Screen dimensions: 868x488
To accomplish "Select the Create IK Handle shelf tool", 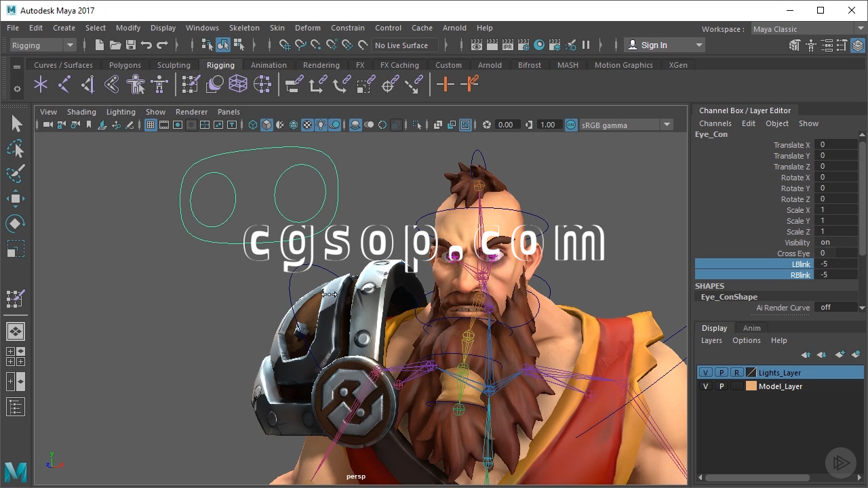I will 88,84.
